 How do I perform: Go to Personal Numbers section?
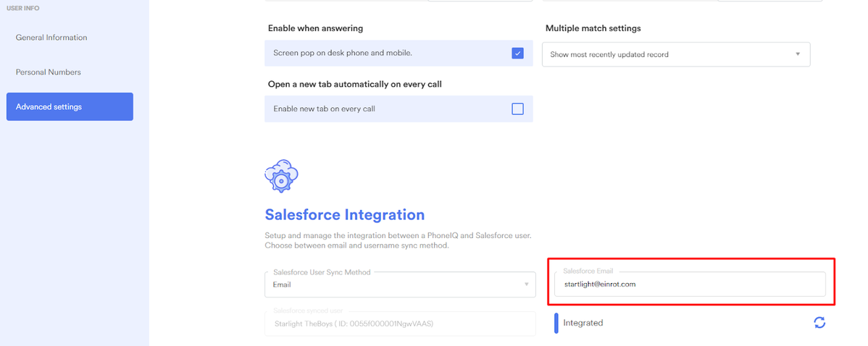coord(49,72)
